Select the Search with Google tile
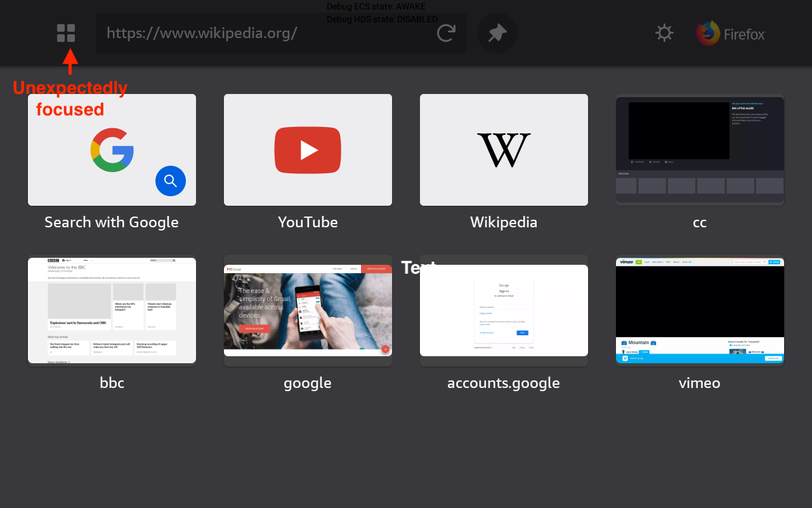This screenshot has height=508, width=812. [112, 150]
